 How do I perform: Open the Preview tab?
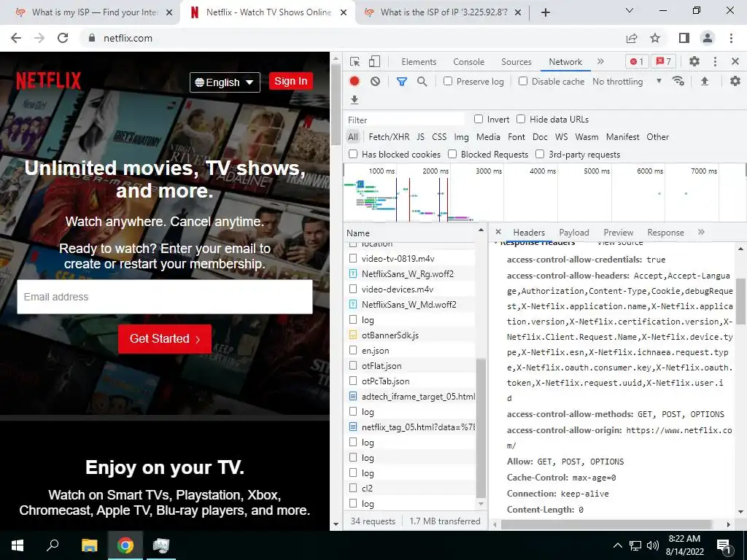coord(619,233)
